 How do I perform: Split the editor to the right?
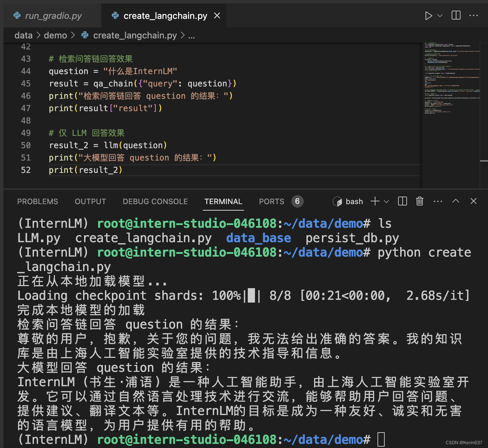[456, 15]
